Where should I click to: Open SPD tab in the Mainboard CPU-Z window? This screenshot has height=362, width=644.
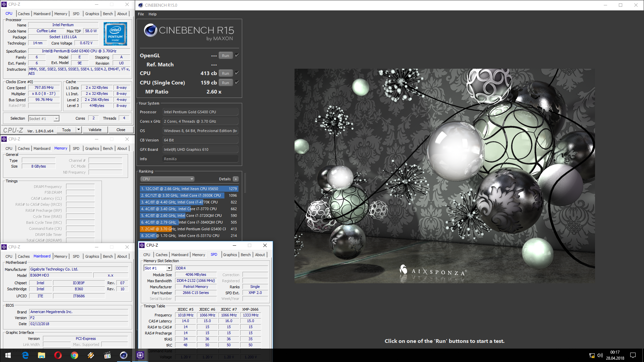coord(76,256)
